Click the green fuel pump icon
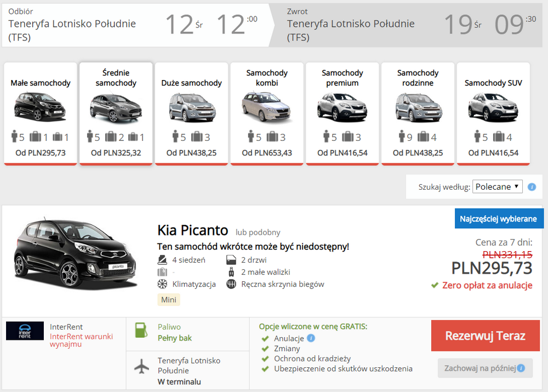Viewport: 548px width, 392px height. pyautogui.click(x=141, y=330)
